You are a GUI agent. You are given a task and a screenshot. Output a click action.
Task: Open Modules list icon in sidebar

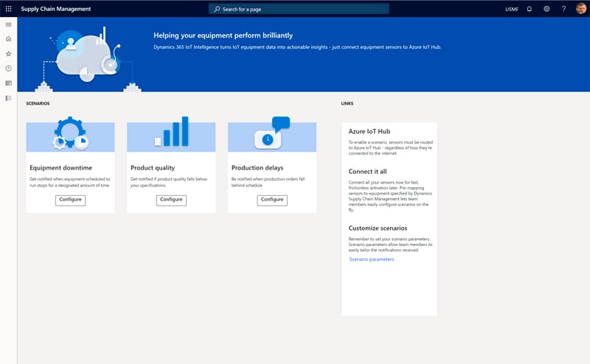click(x=8, y=98)
